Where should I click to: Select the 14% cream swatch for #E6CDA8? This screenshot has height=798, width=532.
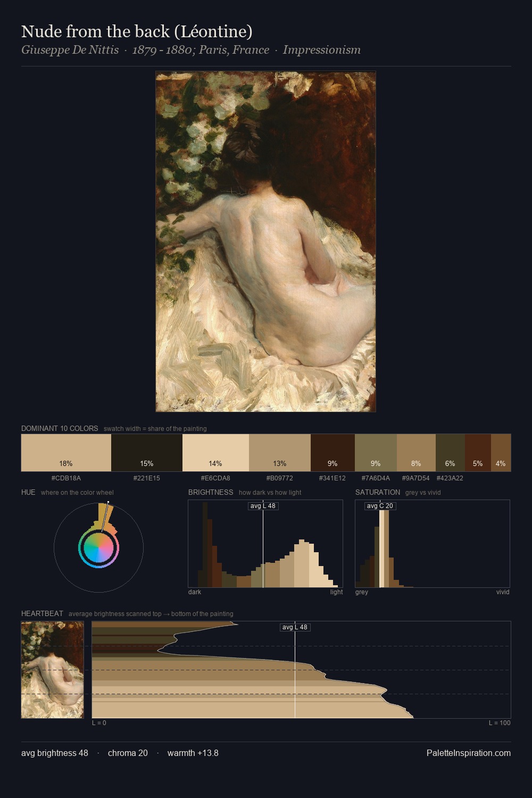(x=215, y=453)
